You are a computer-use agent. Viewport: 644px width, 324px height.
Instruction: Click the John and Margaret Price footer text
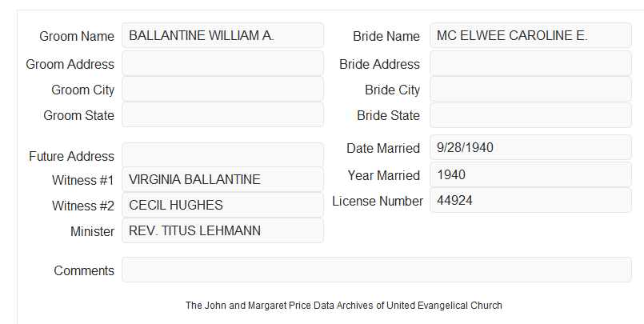click(x=344, y=306)
